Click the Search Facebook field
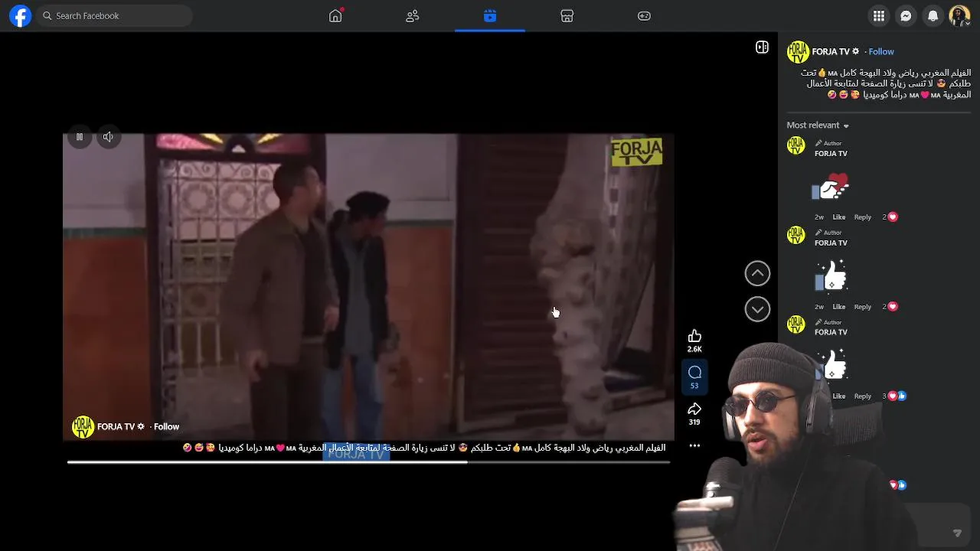980x551 pixels. click(x=115, y=16)
